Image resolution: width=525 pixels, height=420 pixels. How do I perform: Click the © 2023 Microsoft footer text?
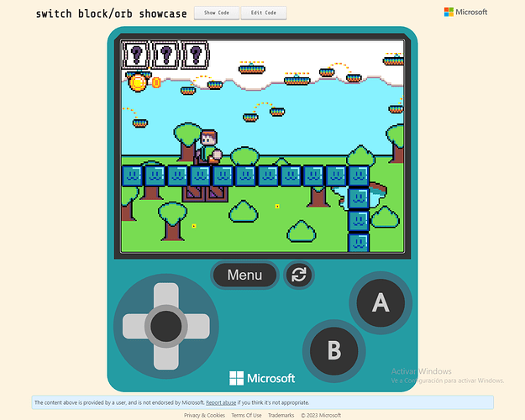click(321, 415)
